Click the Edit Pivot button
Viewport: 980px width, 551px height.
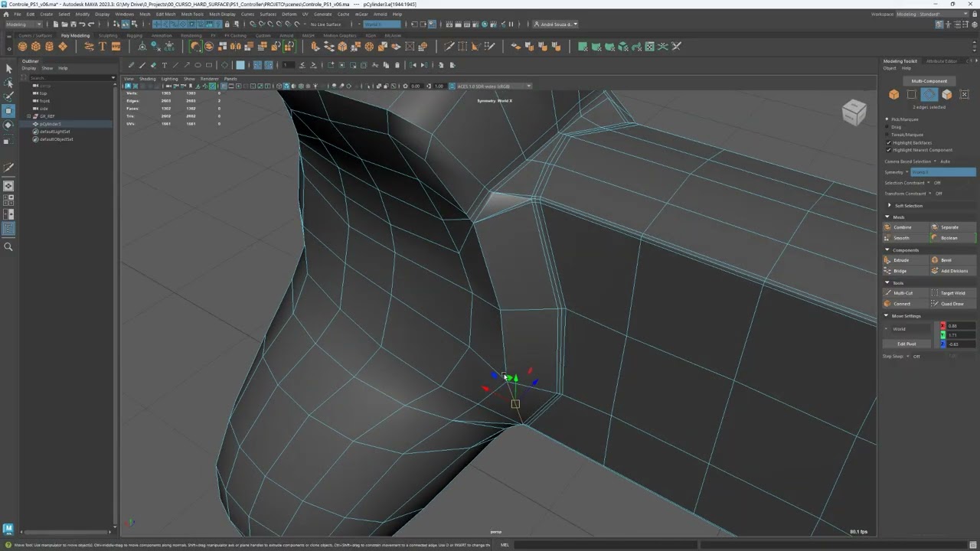click(x=906, y=344)
